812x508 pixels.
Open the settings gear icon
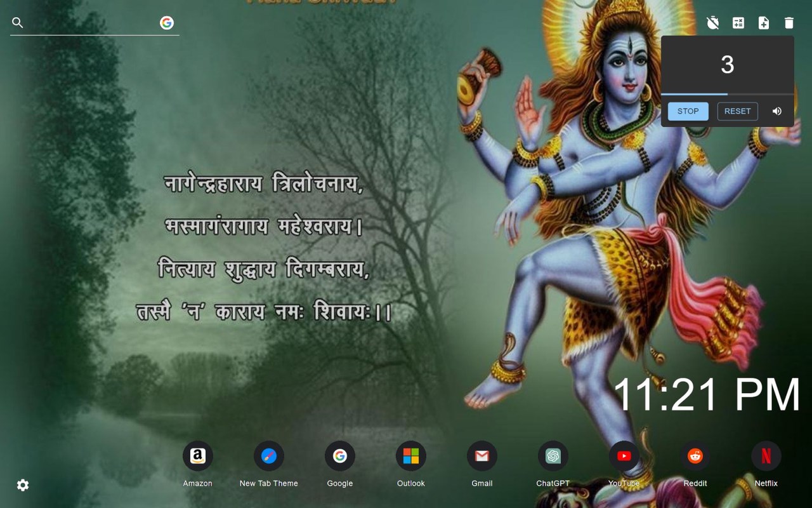pyautogui.click(x=23, y=485)
